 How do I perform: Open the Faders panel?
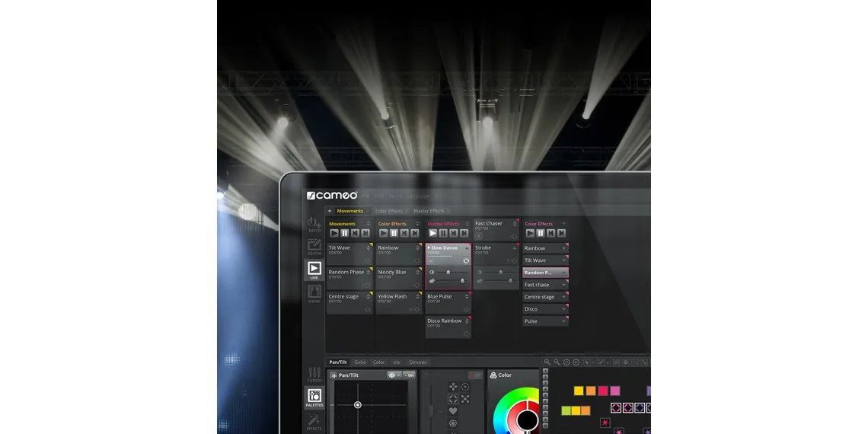point(314,375)
